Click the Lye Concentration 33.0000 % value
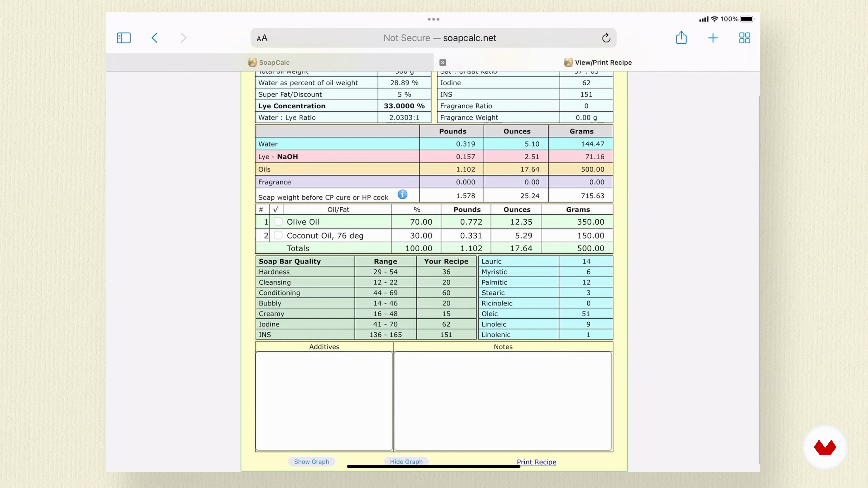This screenshot has height=488, width=868. coord(404,106)
